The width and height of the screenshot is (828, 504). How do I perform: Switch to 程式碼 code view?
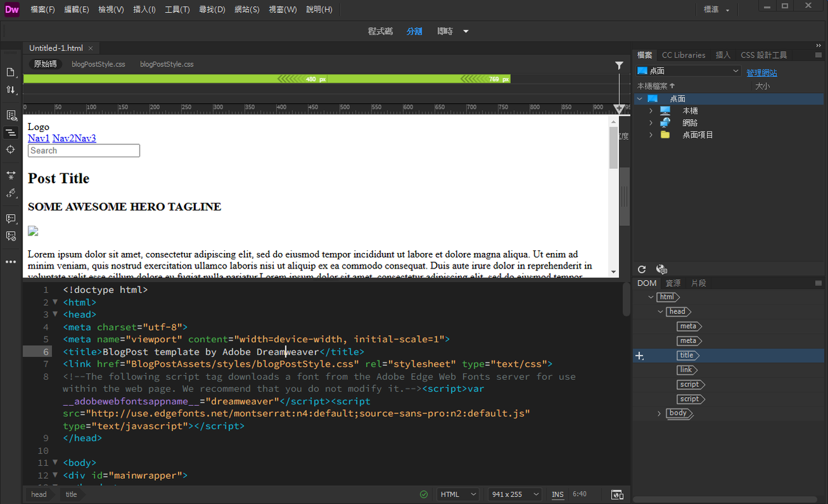pos(380,31)
